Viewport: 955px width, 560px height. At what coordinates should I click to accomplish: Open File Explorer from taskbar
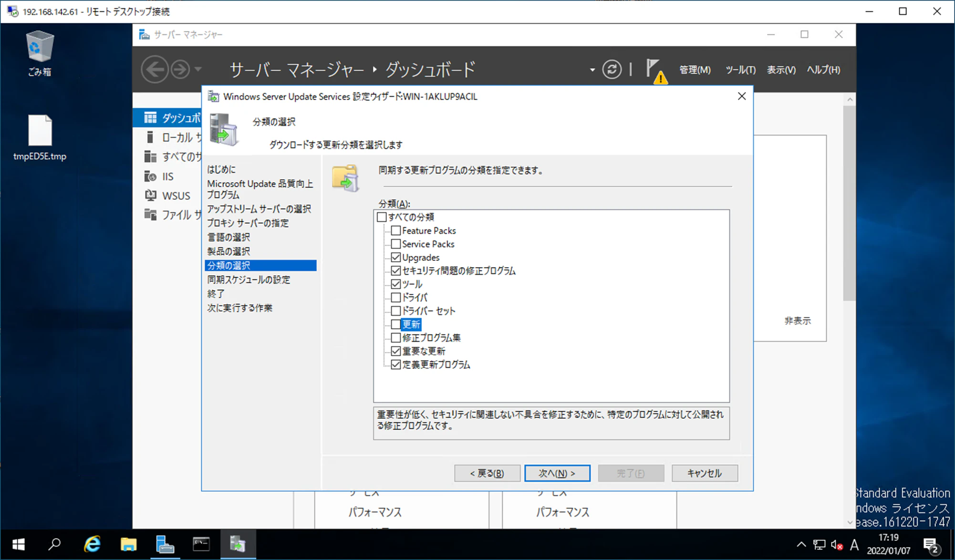128,544
